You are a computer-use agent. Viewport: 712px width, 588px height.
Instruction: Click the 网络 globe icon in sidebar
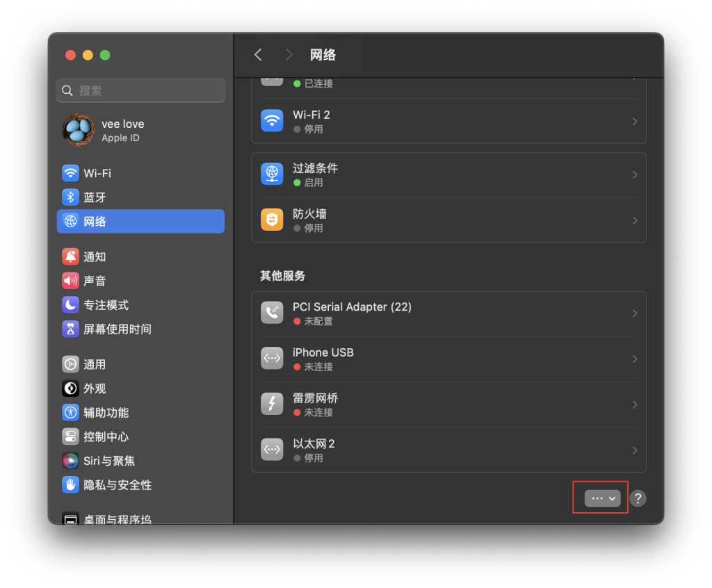tap(70, 221)
